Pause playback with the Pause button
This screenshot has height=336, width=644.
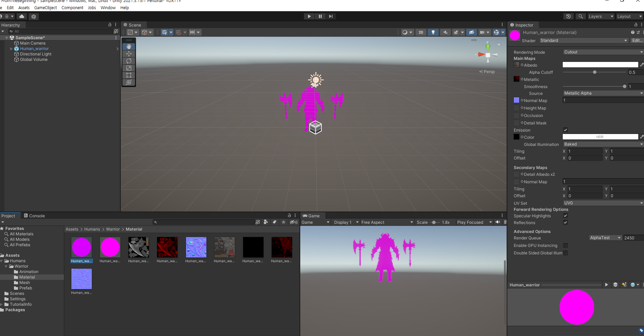pyautogui.click(x=320, y=16)
